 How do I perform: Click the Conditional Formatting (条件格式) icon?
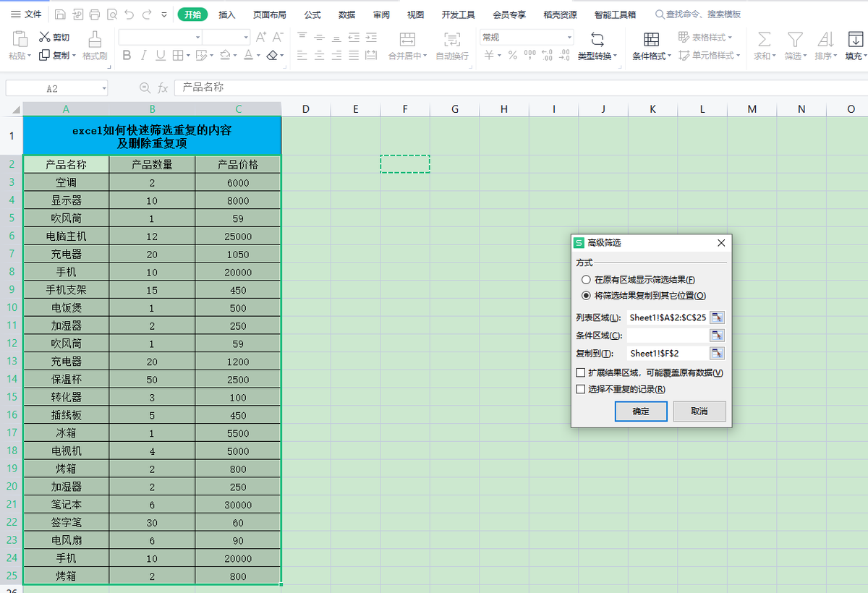[x=651, y=39]
